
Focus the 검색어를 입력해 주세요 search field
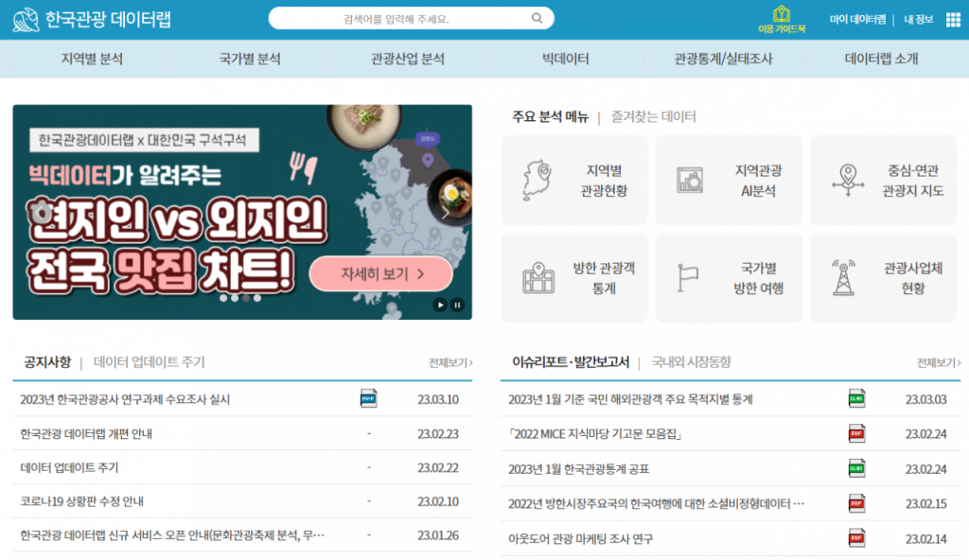[397, 18]
